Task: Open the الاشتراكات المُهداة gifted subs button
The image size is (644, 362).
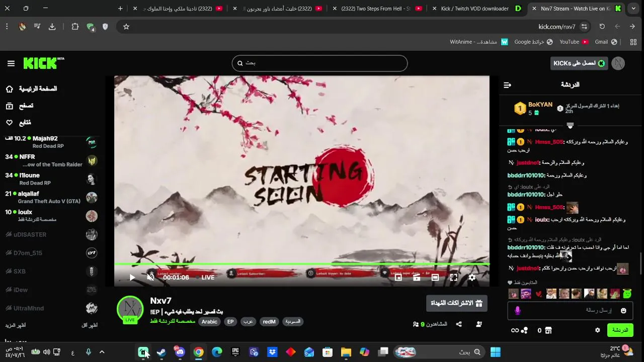Action: pos(457,303)
